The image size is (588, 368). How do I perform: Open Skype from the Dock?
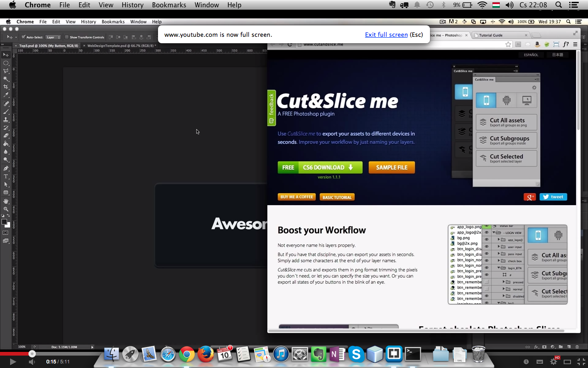click(x=356, y=354)
